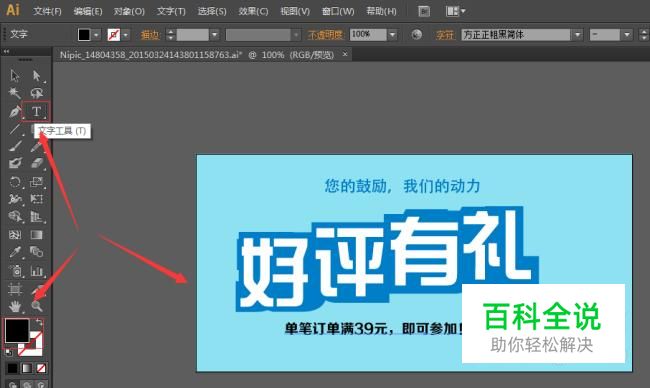The width and height of the screenshot is (650, 388).
Task: Select the Blob Brush tool
Action: (15, 163)
